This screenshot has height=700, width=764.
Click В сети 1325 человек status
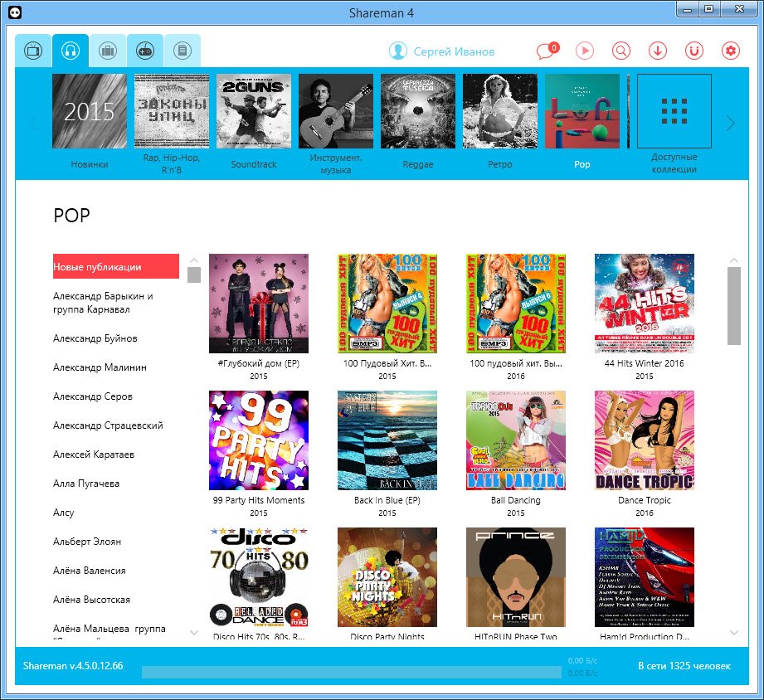pyautogui.click(x=684, y=666)
